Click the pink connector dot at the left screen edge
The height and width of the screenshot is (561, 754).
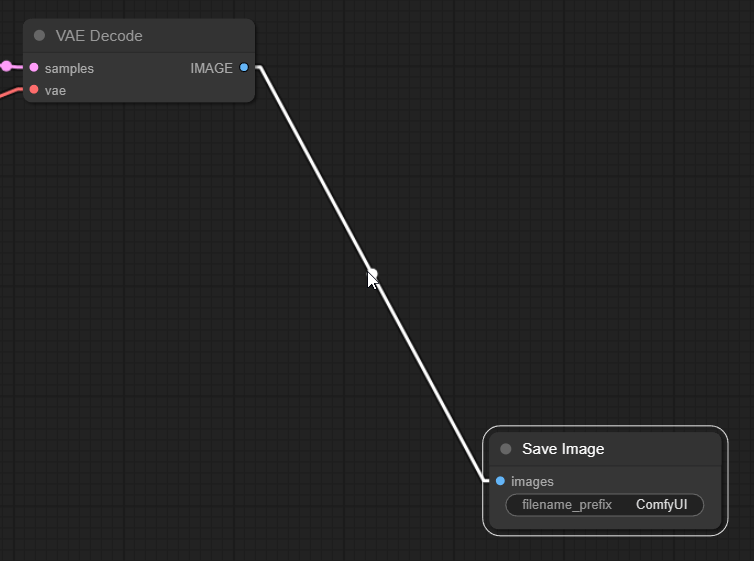(6, 66)
